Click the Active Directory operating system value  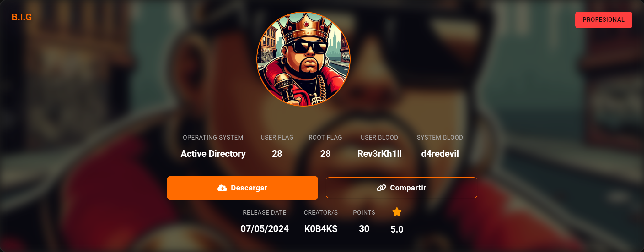[x=213, y=154]
